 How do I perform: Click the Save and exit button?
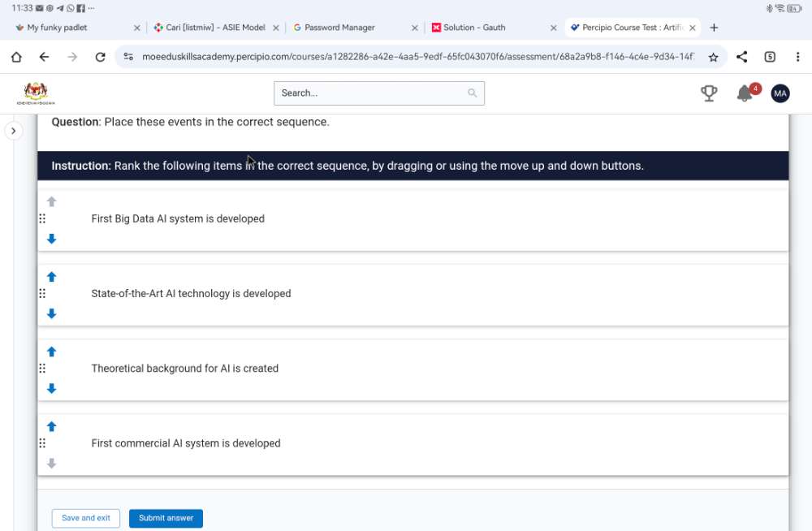pos(86,518)
